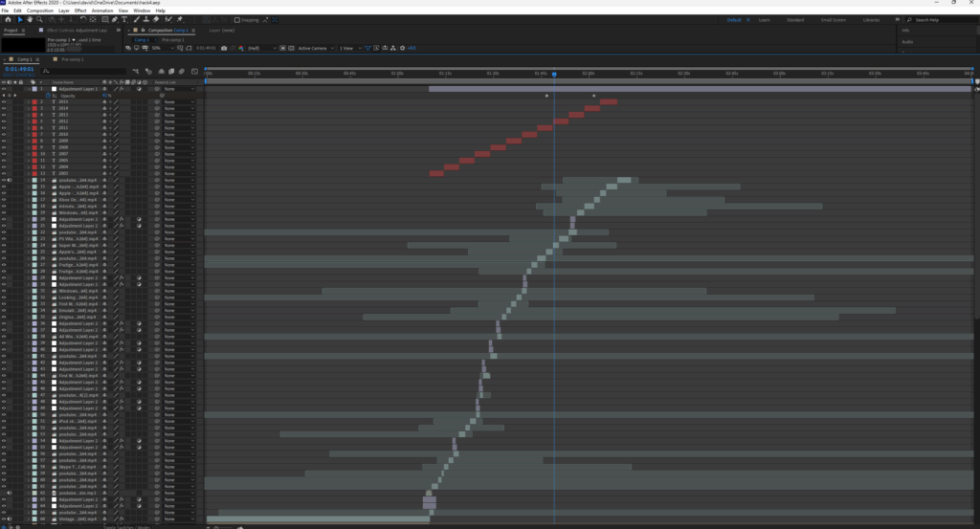The width and height of the screenshot is (980, 529).
Task: Click the Toggle Transparency Grid icon in viewer
Action: click(291, 48)
